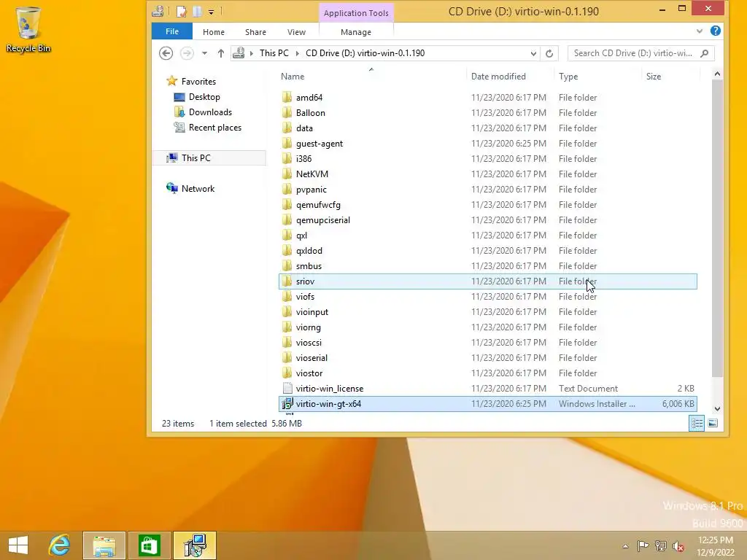
Task: Go back with the Back arrow button
Action: point(166,52)
